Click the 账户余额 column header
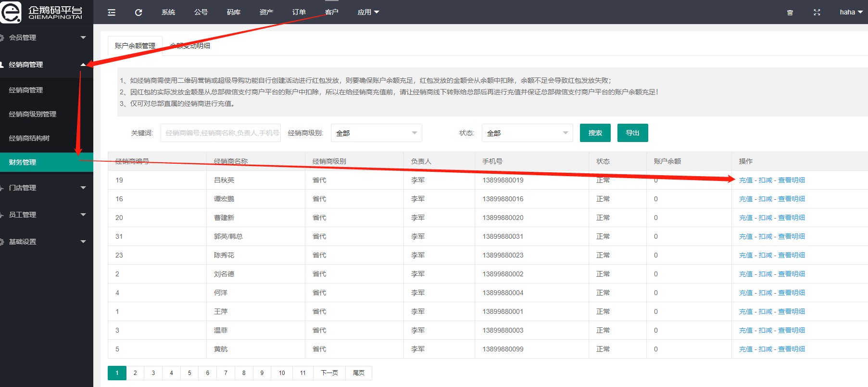The image size is (868, 387). click(667, 161)
